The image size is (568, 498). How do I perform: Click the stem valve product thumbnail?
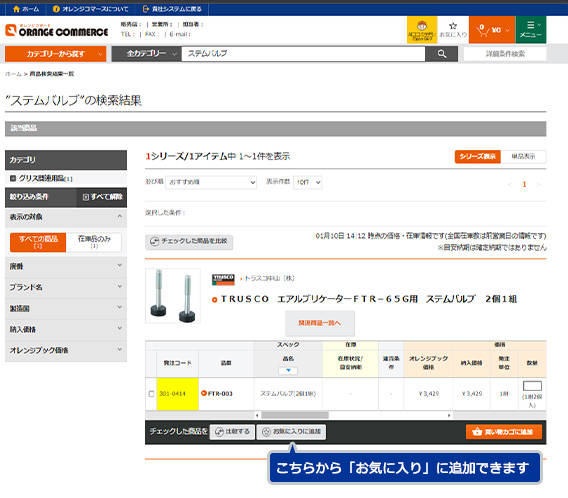click(x=173, y=296)
